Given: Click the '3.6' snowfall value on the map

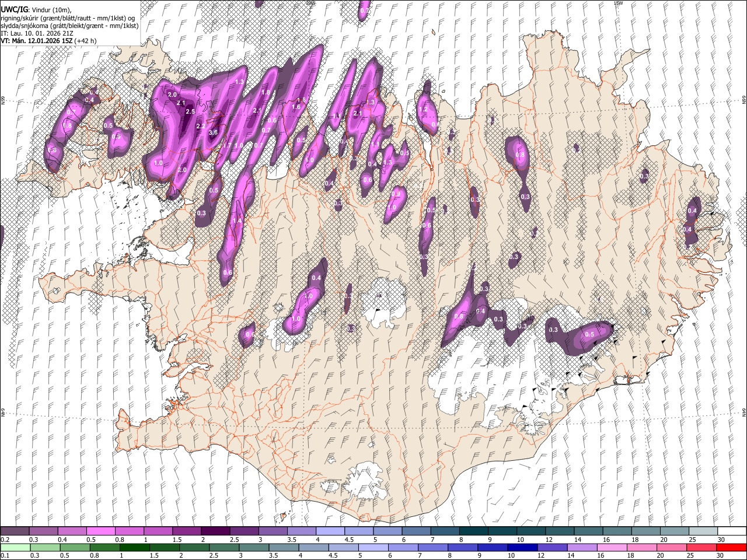Looking at the screenshot, I should pos(213,133).
